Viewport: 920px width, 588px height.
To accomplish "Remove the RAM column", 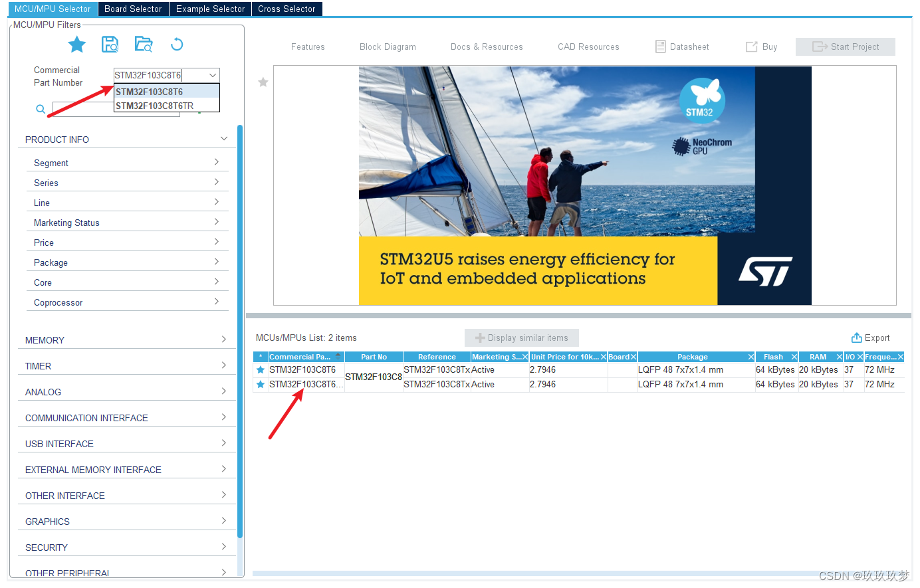I will coord(840,357).
